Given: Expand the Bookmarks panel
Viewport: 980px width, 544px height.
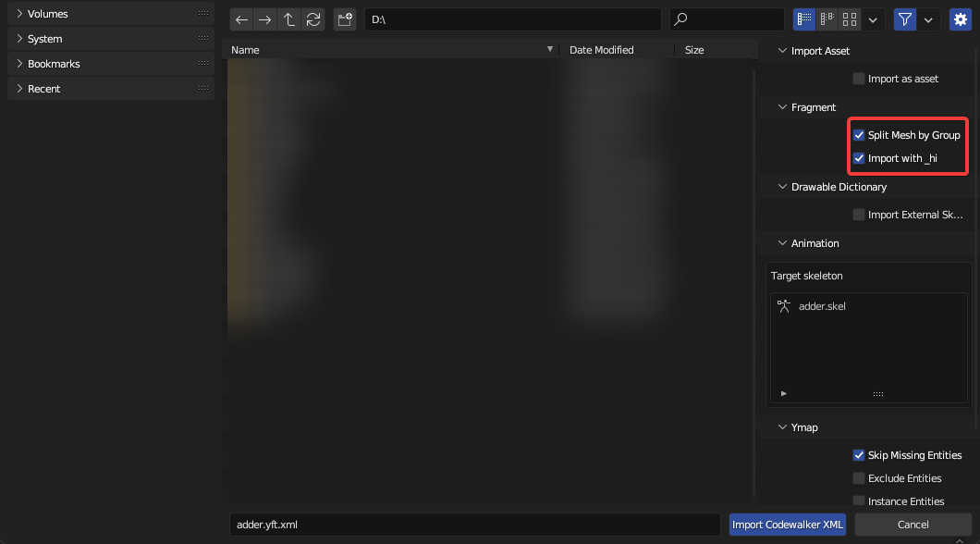Looking at the screenshot, I should point(19,64).
